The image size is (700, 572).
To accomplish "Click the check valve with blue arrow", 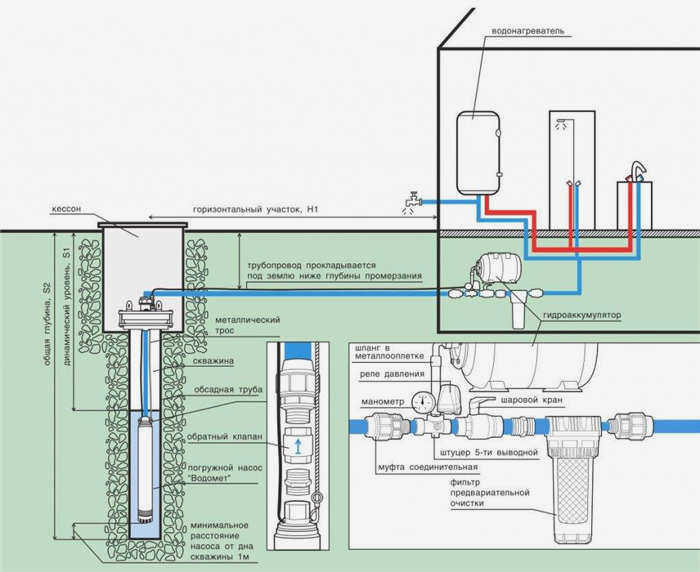I will [298, 445].
